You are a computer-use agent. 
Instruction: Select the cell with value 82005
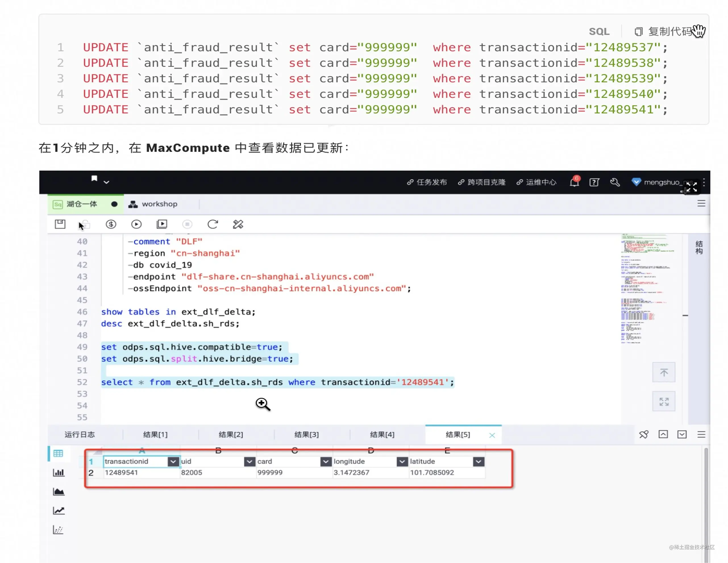[x=218, y=473]
